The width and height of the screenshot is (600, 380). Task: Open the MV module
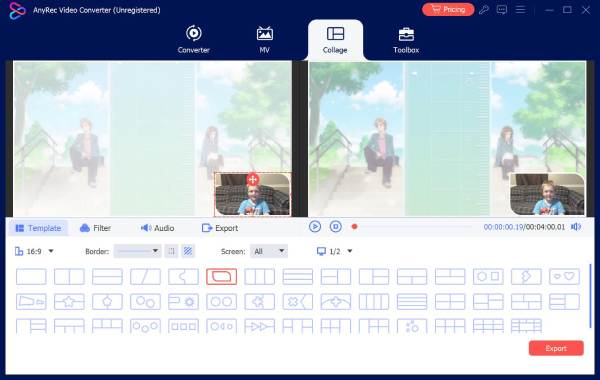click(x=264, y=39)
